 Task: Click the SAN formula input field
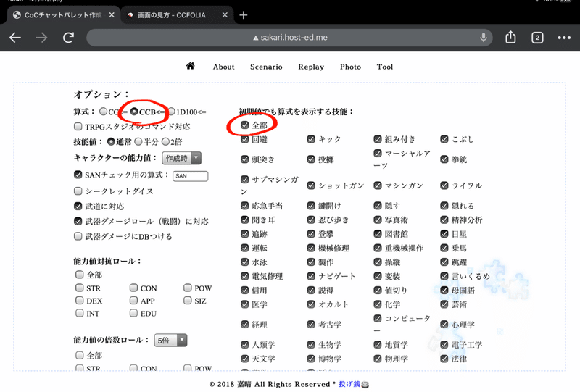[x=191, y=176]
